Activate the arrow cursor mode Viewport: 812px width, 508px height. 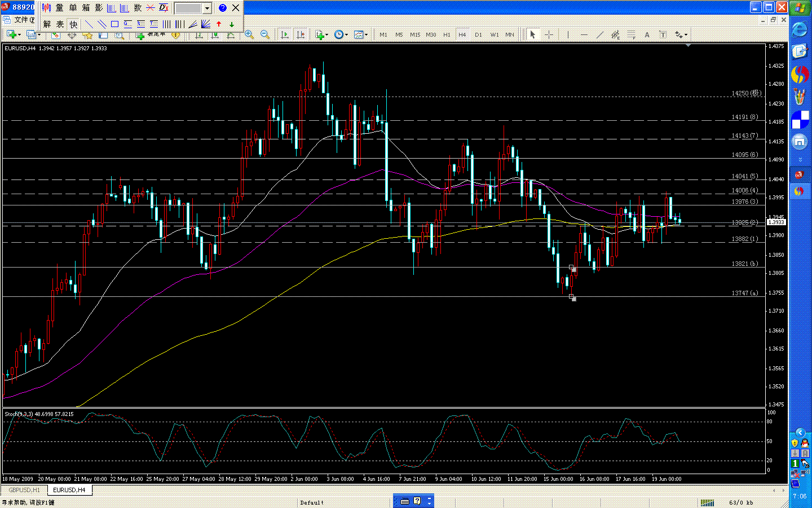click(532, 35)
